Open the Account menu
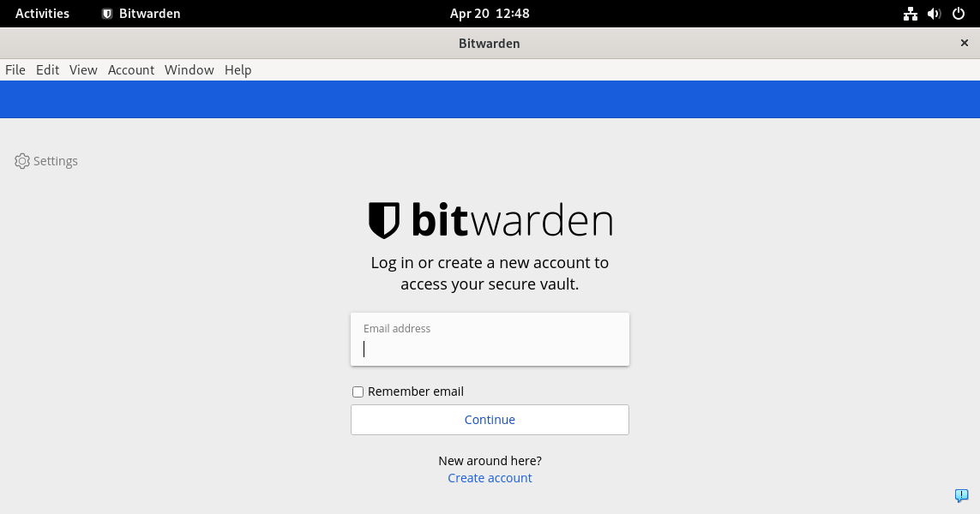The height and width of the screenshot is (514, 980). coord(130,70)
